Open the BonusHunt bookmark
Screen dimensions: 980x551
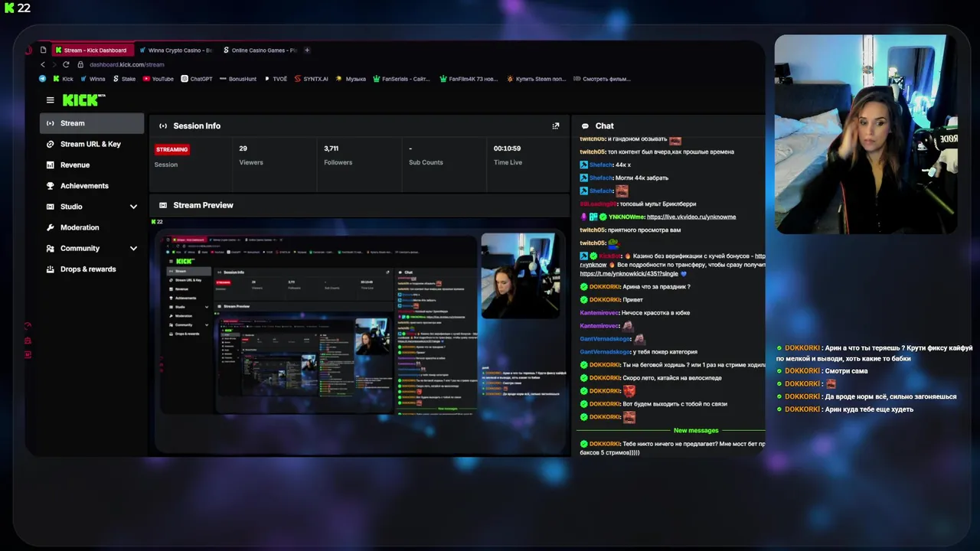tap(238, 79)
